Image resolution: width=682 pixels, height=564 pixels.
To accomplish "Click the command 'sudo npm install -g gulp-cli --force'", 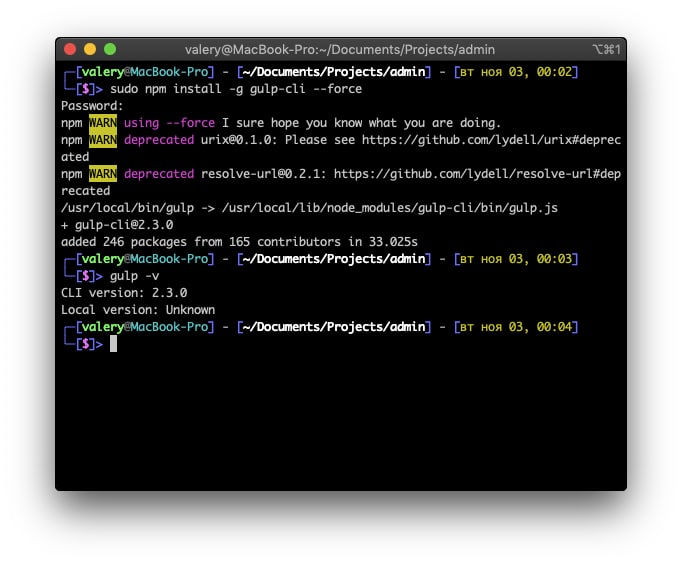I will tap(236, 89).
